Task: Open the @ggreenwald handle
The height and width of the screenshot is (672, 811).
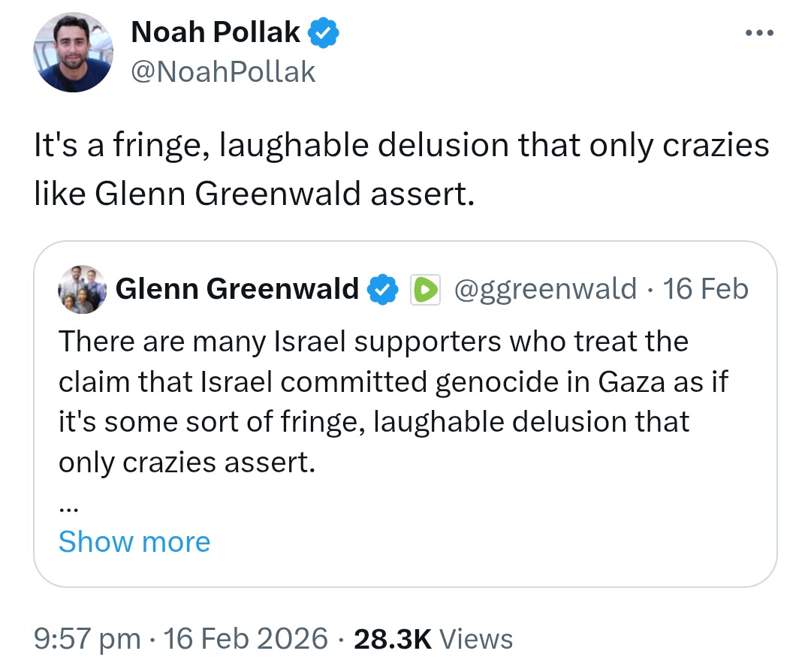Action: point(545,289)
